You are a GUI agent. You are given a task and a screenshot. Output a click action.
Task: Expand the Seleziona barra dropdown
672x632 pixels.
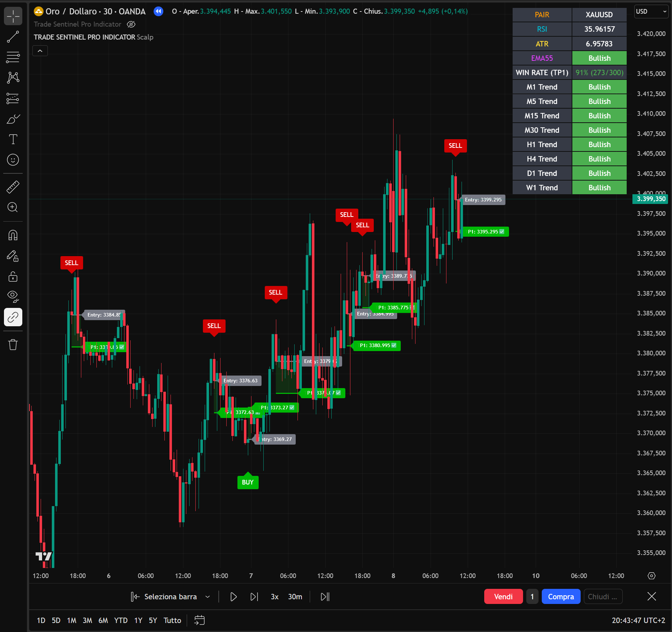point(208,597)
